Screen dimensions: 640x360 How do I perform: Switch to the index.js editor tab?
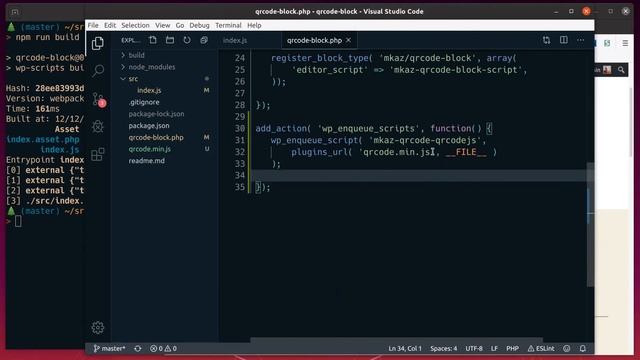(235, 40)
